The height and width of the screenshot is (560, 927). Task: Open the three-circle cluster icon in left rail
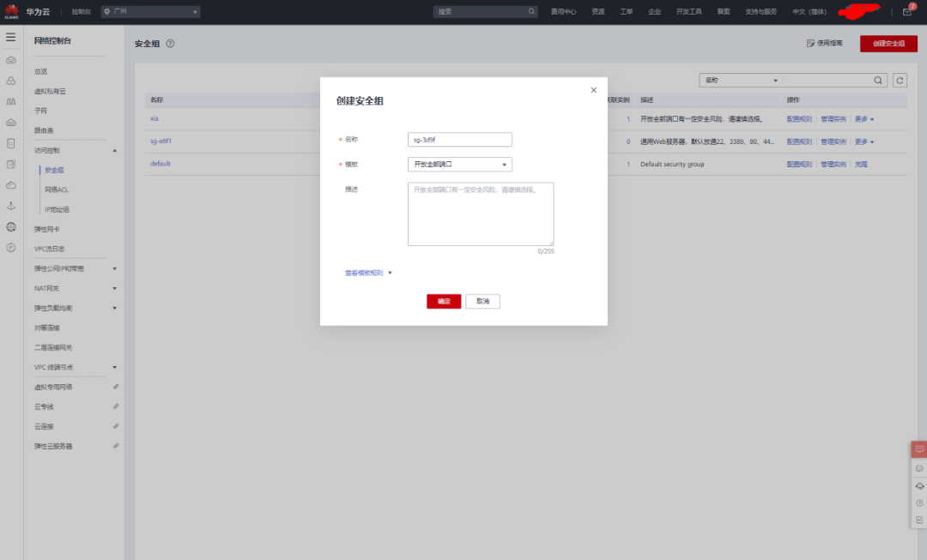point(10,81)
